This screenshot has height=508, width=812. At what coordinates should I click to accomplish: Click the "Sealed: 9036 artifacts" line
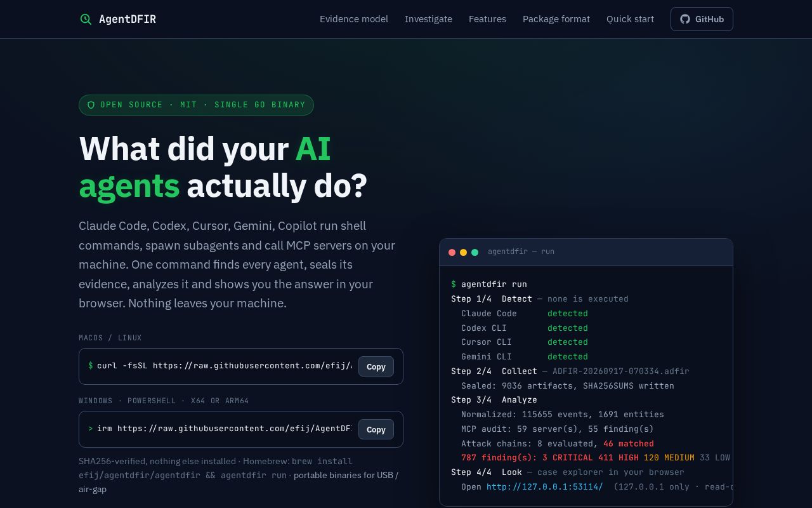coord(568,385)
